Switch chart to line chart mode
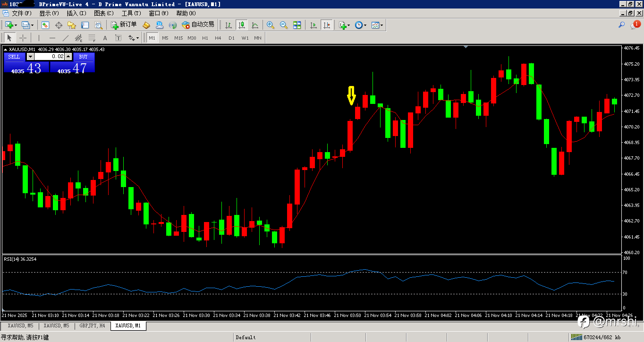Image resolution: width=644 pixels, height=342 pixels. [255, 25]
